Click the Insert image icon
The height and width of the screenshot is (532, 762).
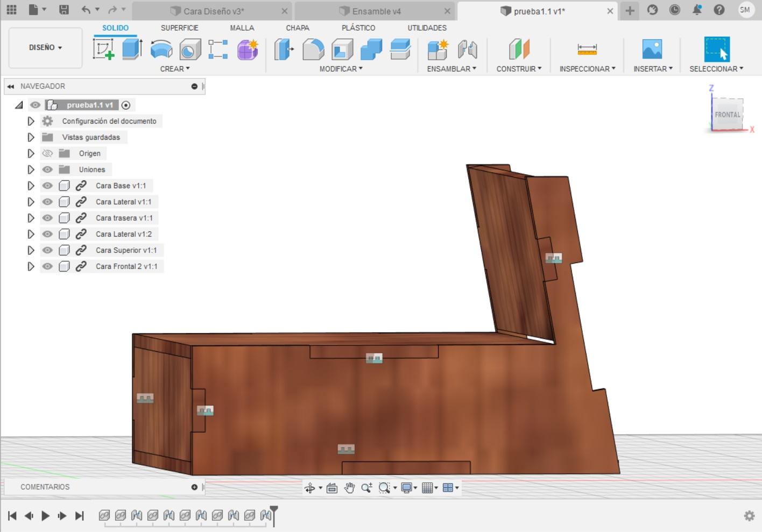pos(652,49)
